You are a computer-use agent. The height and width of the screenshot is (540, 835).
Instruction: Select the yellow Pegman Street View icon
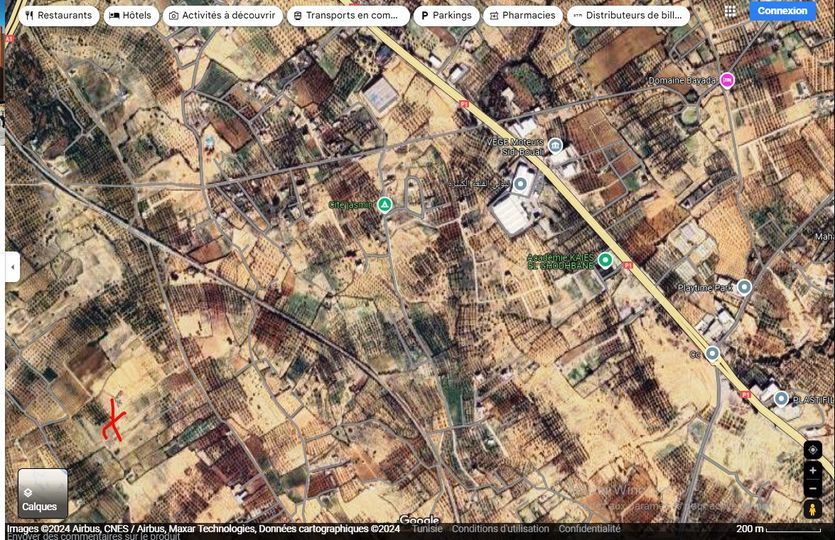coord(812,510)
